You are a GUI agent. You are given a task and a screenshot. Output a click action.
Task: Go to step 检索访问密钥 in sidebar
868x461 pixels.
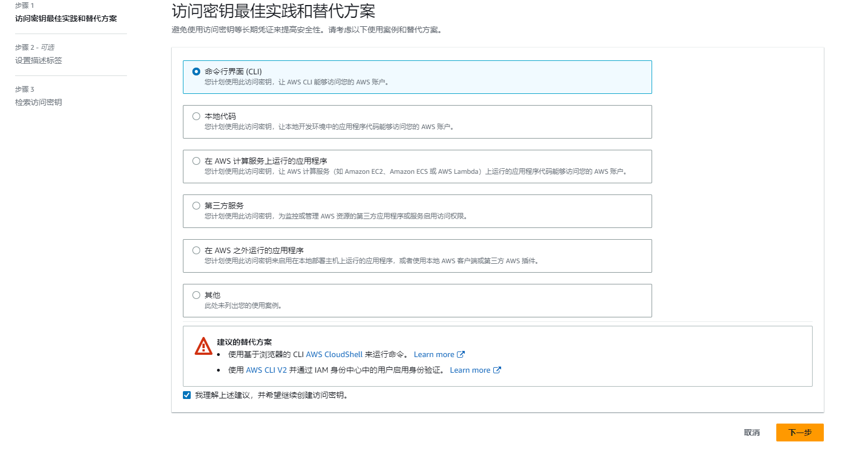click(39, 102)
